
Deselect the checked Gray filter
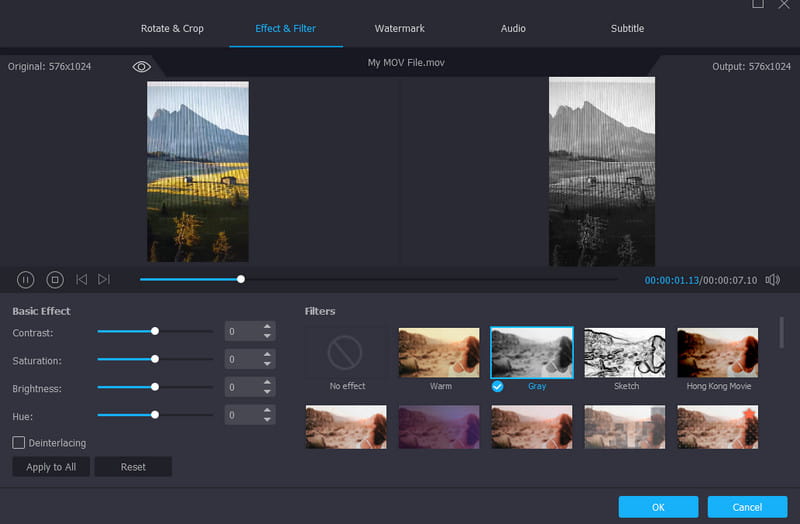531,353
